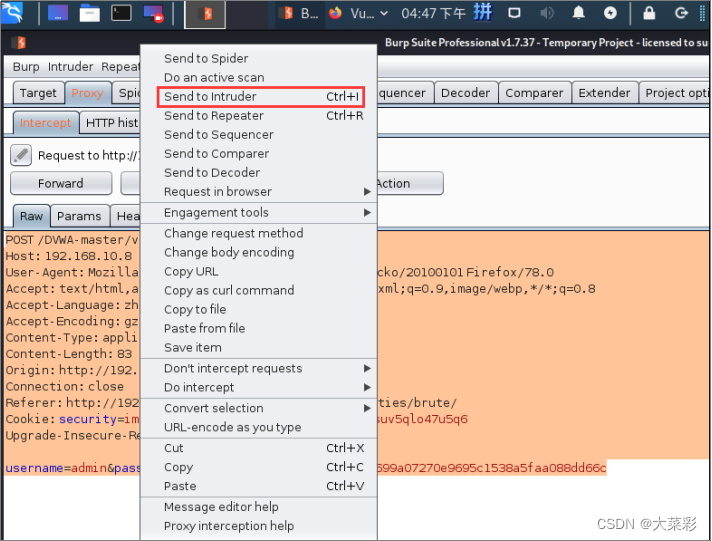Expand the Engagement tools submenu
This screenshot has width=712, height=541.
coord(259,213)
